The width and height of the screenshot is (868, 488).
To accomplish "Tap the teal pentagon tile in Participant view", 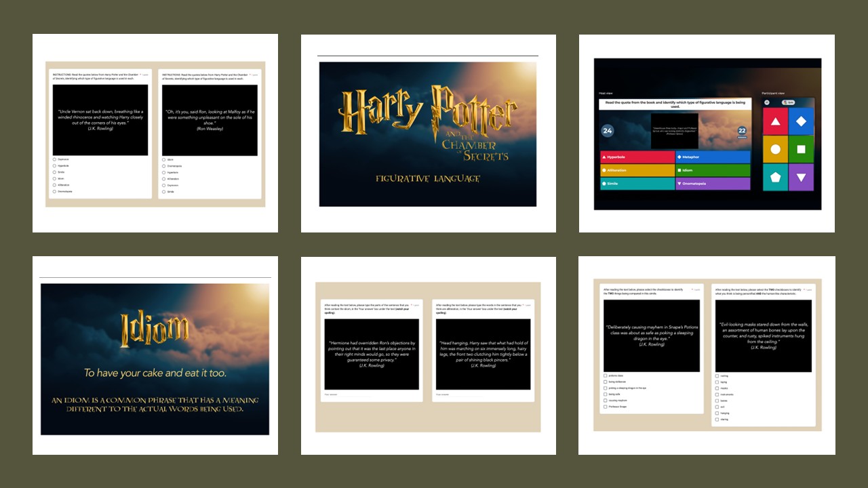I will click(775, 177).
